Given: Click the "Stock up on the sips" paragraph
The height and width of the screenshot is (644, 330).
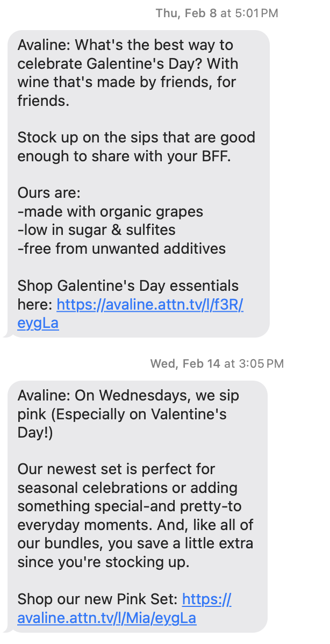Looking at the screenshot, I should [136, 147].
